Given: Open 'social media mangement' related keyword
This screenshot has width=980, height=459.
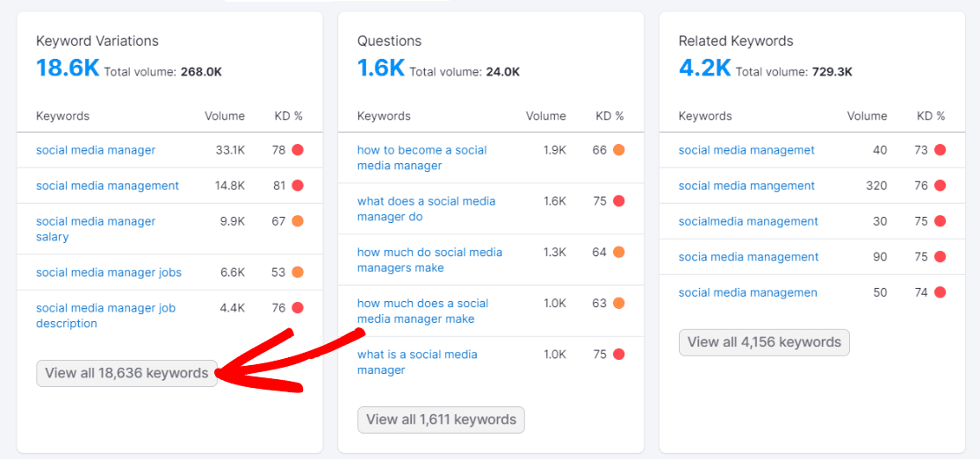Looking at the screenshot, I should [x=746, y=185].
